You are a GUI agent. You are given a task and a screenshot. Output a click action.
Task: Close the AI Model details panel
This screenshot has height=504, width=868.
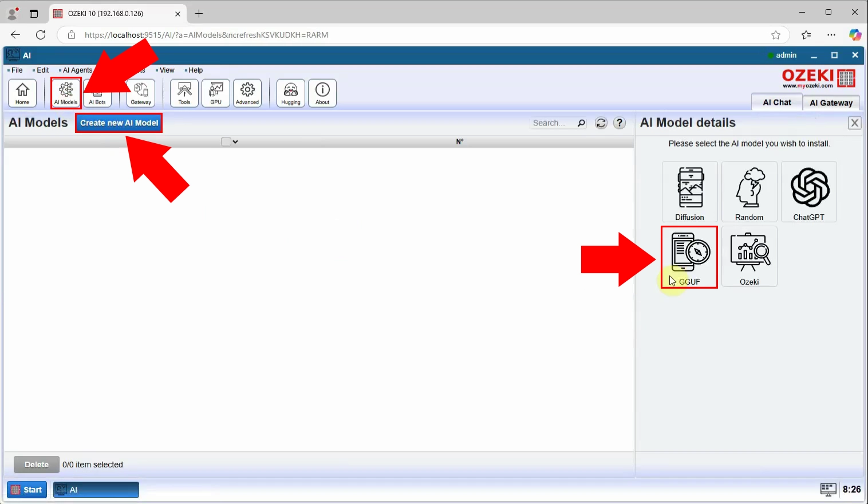[x=855, y=123]
